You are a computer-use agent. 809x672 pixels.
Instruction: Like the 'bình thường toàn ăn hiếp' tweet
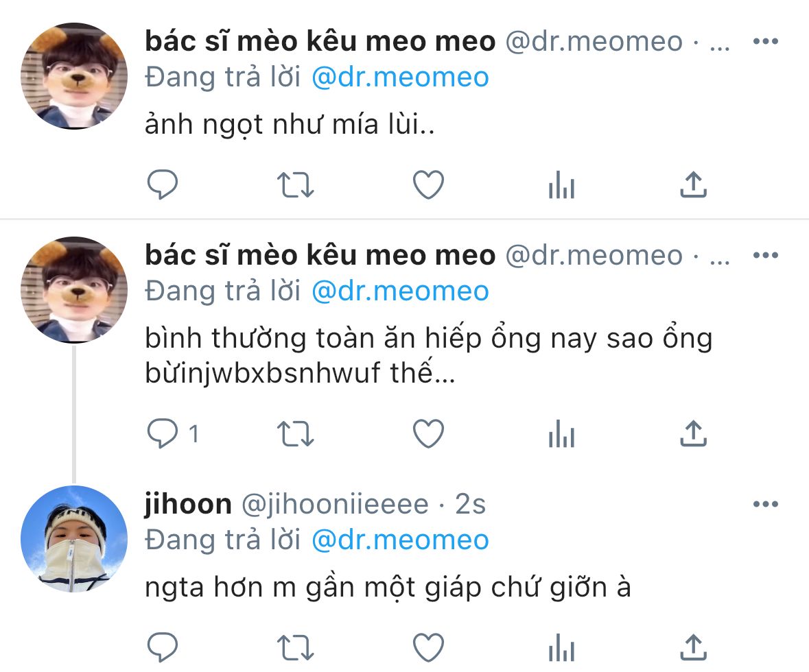tap(428, 434)
